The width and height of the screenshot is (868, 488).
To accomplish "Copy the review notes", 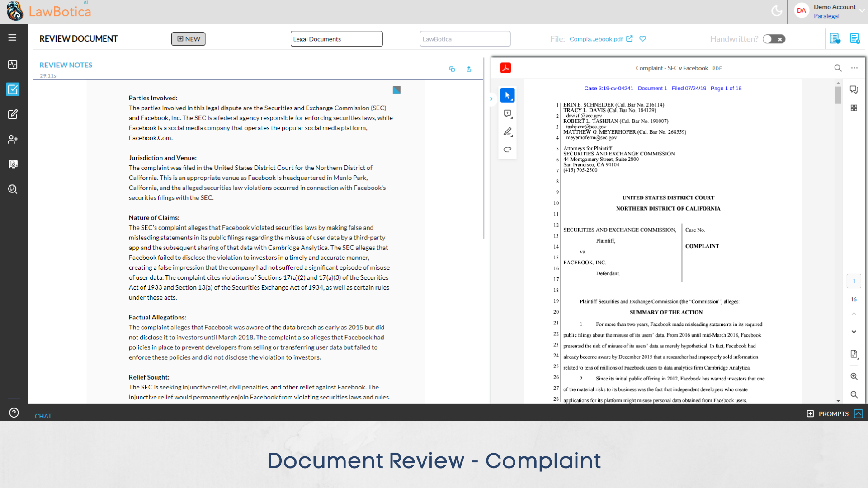I will (x=452, y=69).
